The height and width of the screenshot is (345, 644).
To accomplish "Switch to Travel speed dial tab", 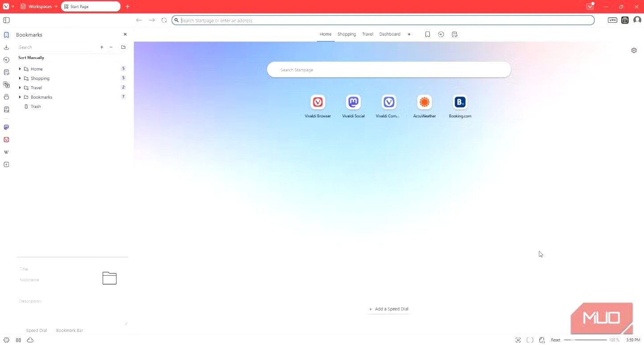I will [x=368, y=34].
